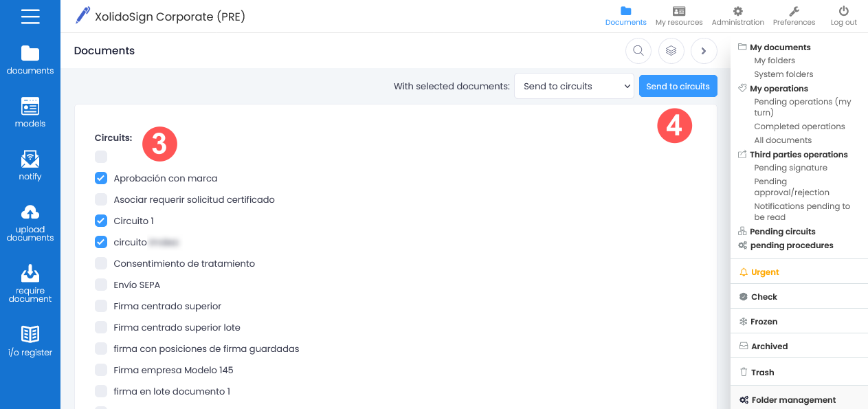Click the Check shield icon

point(743,297)
